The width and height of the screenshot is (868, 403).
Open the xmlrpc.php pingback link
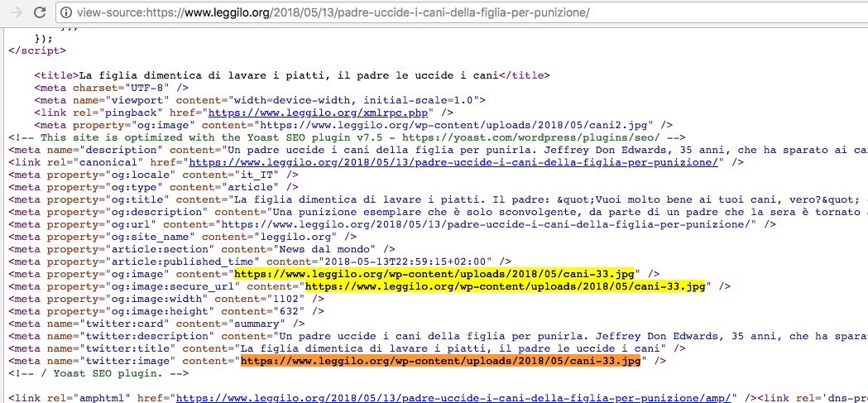pyautogui.click(x=321, y=113)
